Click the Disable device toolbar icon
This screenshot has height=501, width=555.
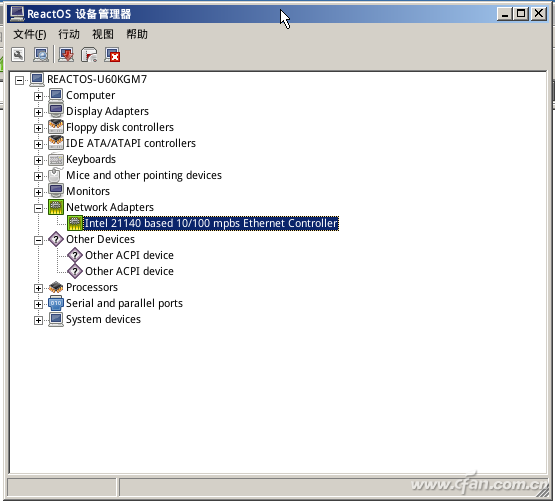coord(89,55)
